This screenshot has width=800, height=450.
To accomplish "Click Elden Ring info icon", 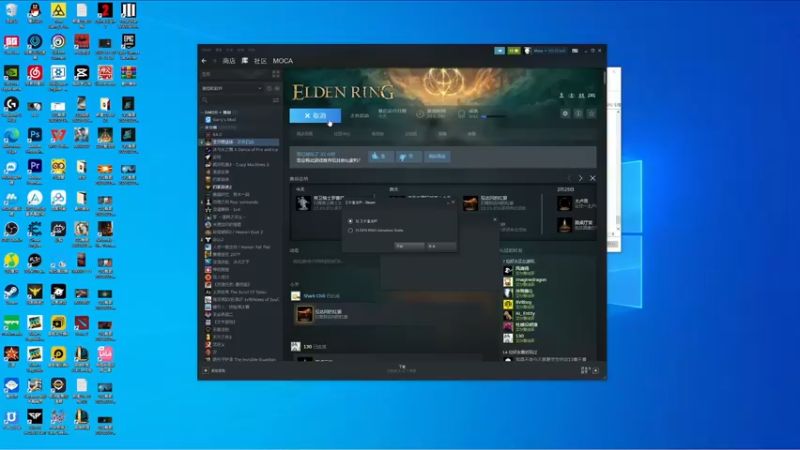I will [578, 113].
